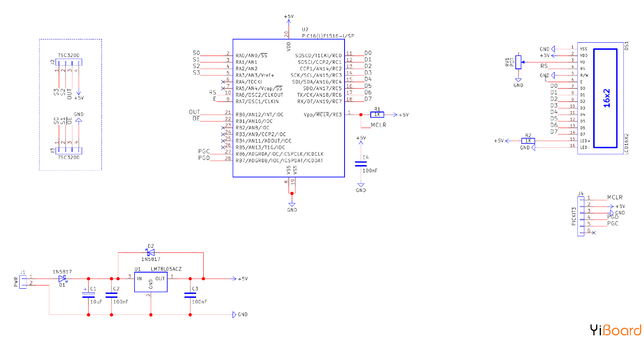644x341 pixels.
Task: Select the C4 100nF capacitor symbol
Action: [361, 164]
